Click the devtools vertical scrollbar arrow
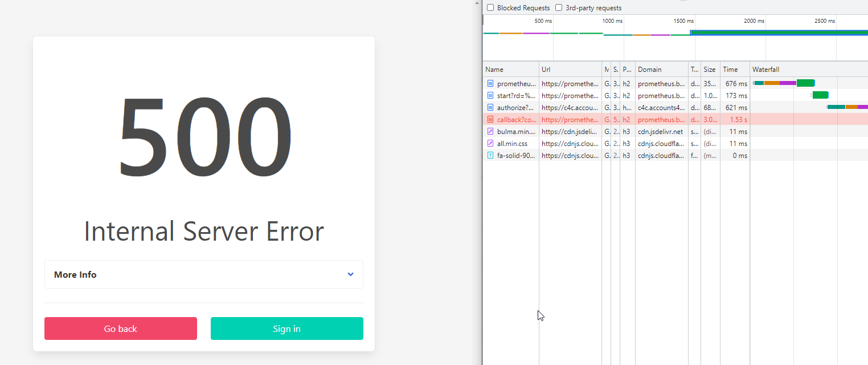The height and width of the screenshot is (365, 868). pyautogui.click(x=477, y=2)
